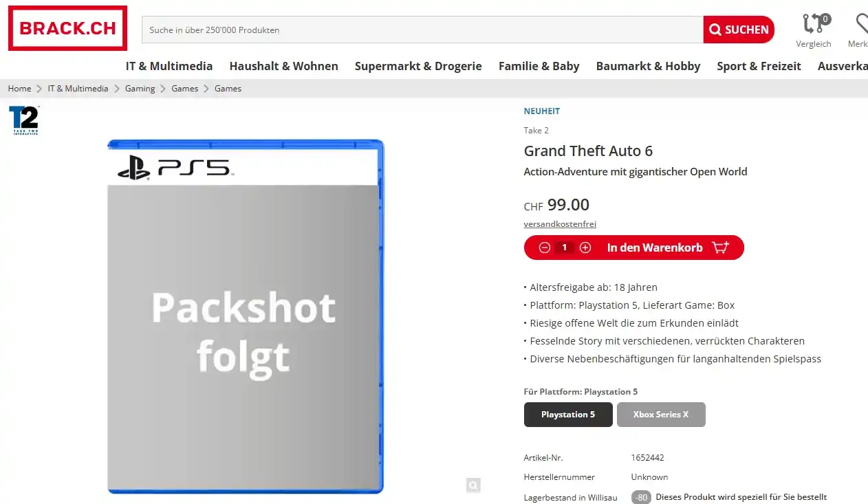Open the Haushalt & Wohnen menu
This screenshot has width=868, height=504.
pos(284,66)
